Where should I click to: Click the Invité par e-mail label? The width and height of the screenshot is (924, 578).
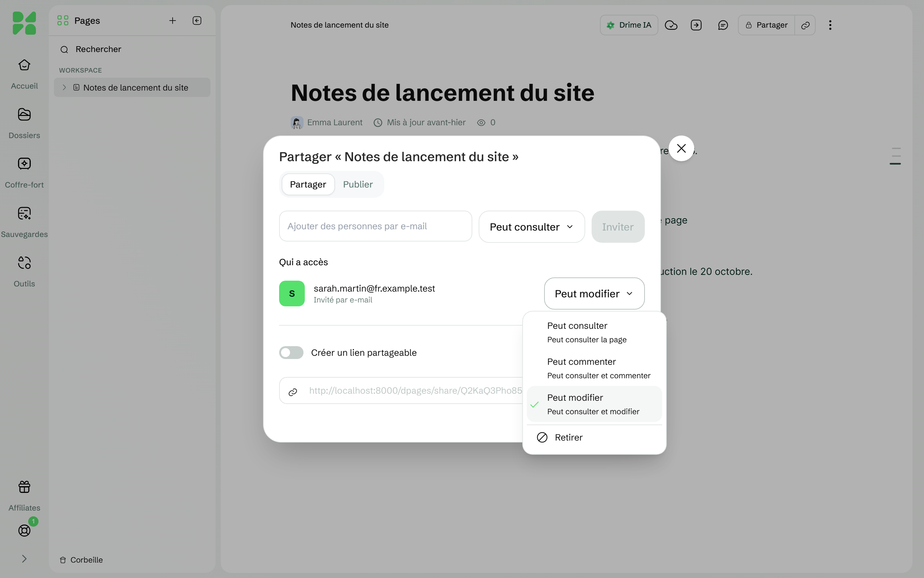point(343,300)
